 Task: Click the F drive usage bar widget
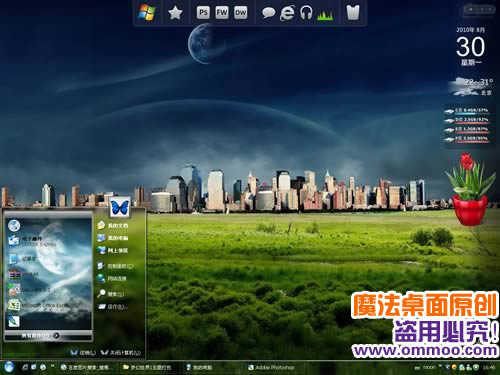tap(468, 139)
